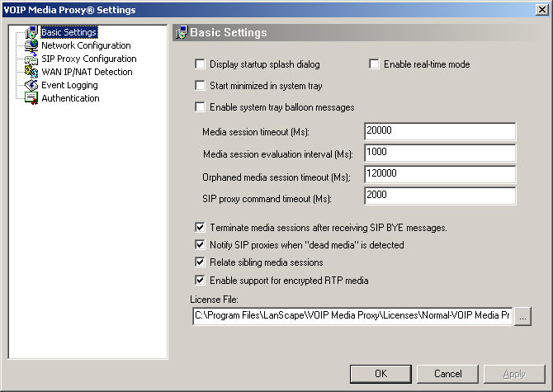Disable support for encrypted RTP media

point(200,281)
